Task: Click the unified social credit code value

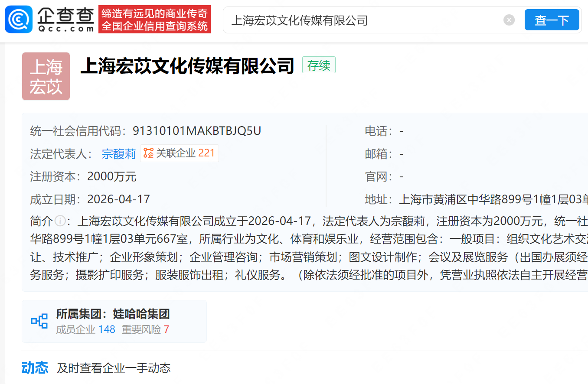Action: click(x=197, y=131)
